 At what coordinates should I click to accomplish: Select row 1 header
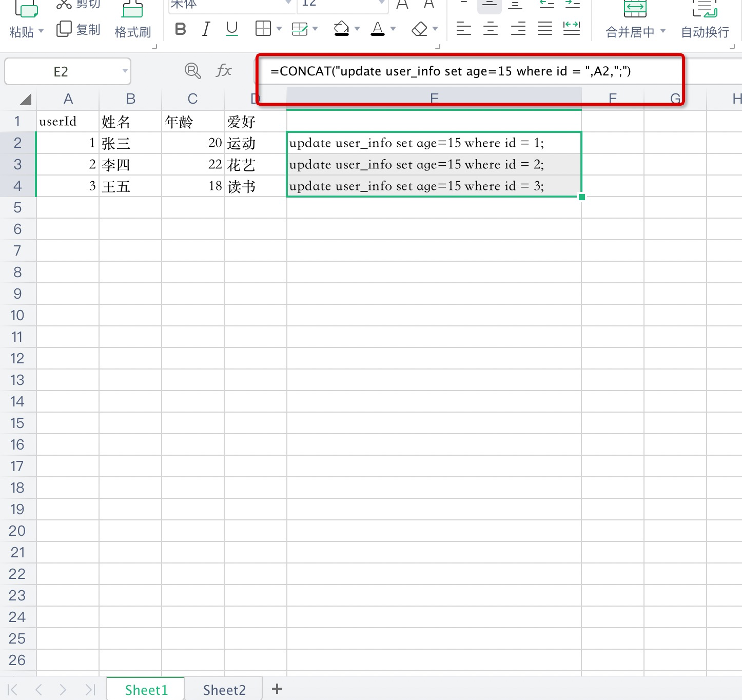[x=17, y=121]
